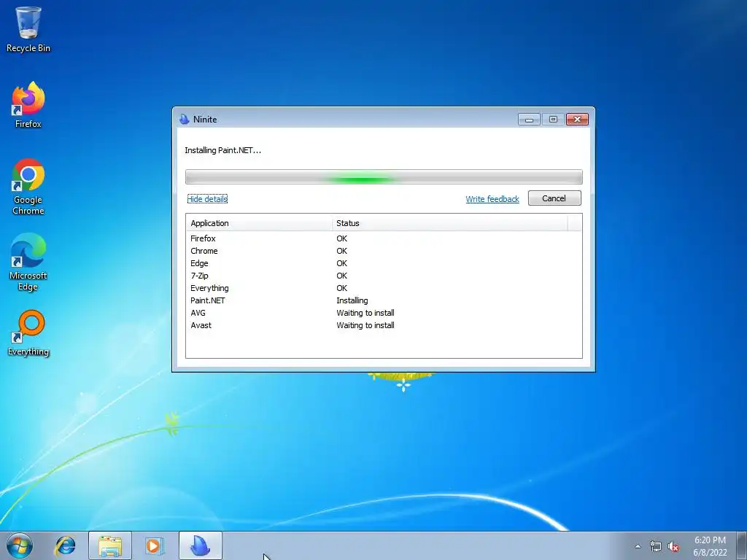Select the Everything desktop shortcut
Screen dimensions: 747x560
pos(28,333)
